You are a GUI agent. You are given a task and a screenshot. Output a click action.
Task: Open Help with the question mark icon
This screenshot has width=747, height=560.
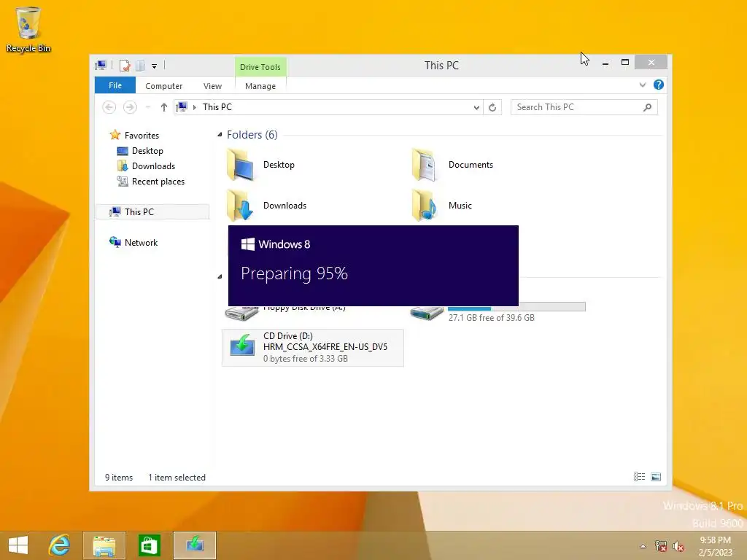pyautogui.click(x=659, y=85)
